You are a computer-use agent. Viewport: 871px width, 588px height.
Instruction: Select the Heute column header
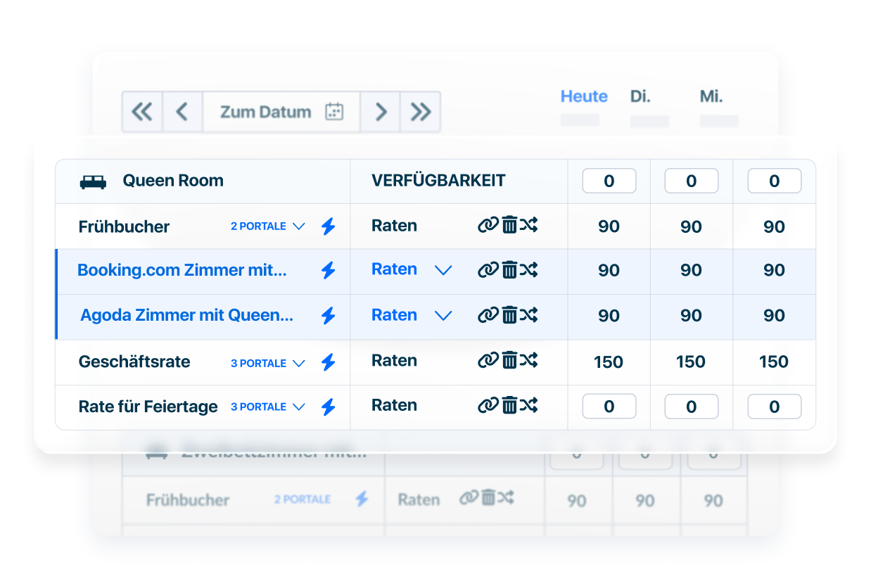point(584,96)
